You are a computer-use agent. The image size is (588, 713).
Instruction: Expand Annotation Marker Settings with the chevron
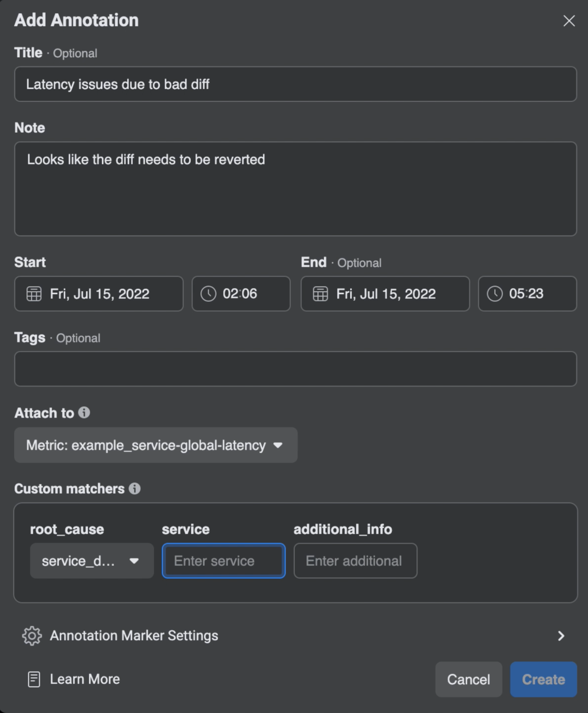[x=561, y=636]
